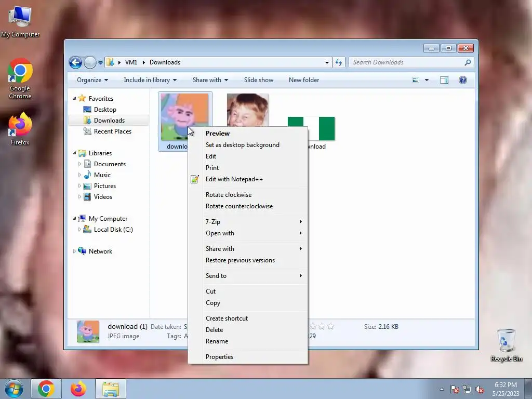Create a New folder
This screenshot has width=532, height=399.
(304, 80)
